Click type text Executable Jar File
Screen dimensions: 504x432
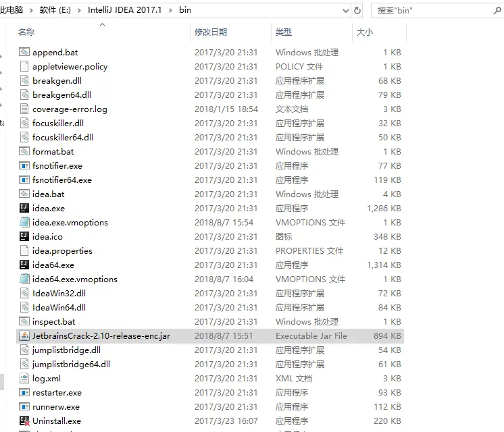311,335
